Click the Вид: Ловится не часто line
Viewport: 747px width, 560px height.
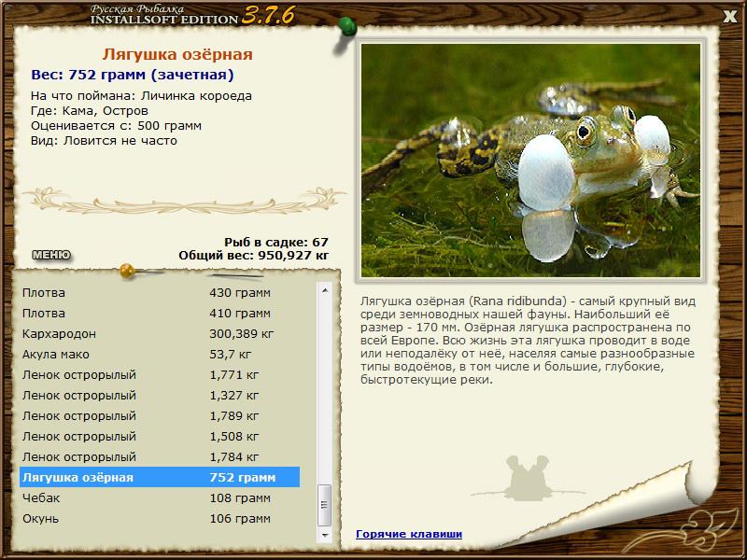(104, 141)
